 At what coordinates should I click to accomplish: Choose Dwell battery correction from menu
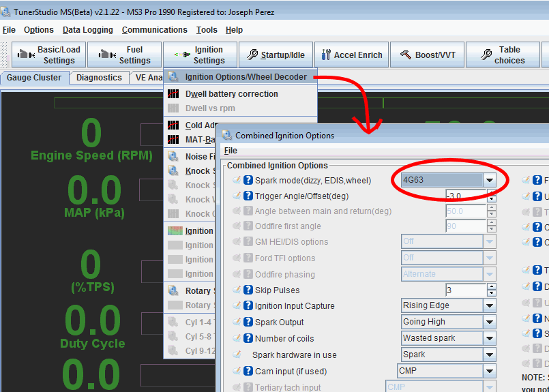click(x=231, y=94)
